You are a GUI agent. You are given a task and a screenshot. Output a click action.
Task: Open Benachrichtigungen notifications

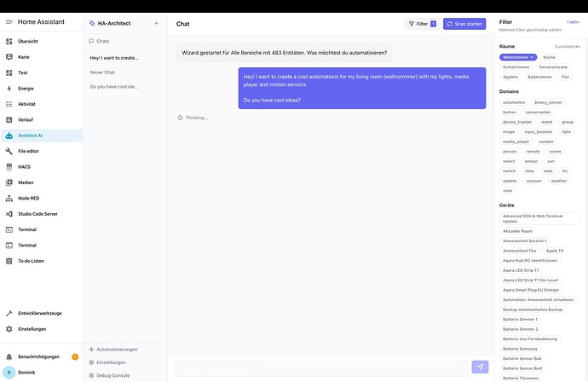coord(38,356)
